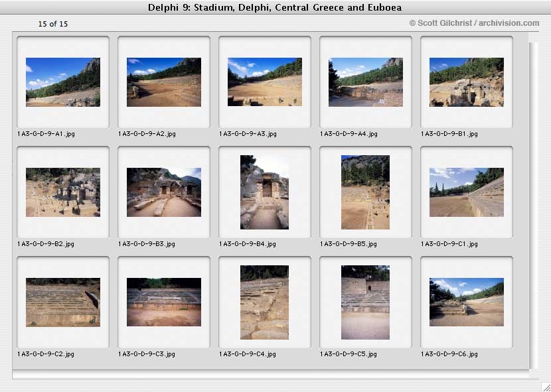Click the filename label 1A3-G-D-9-A1.jpg

pos(46,134)
